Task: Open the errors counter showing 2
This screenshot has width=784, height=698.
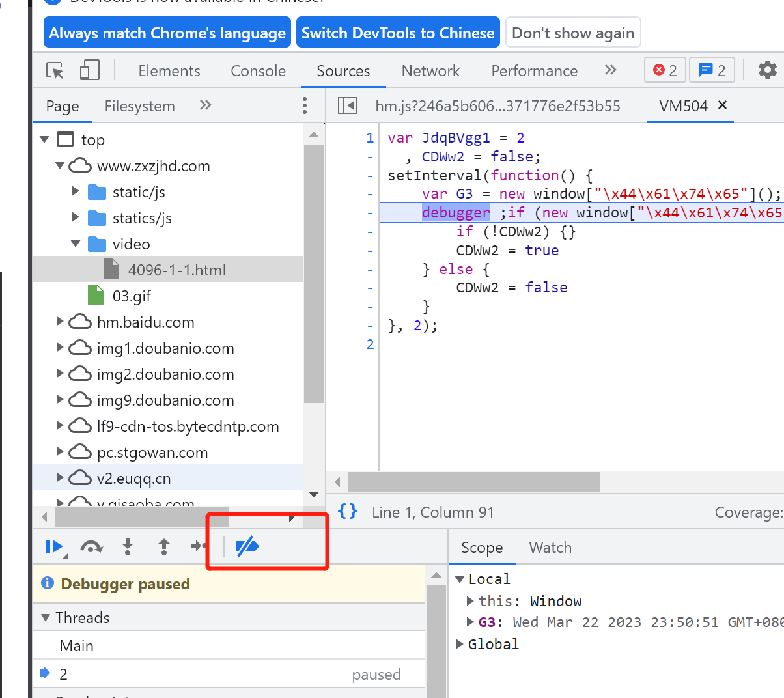Action: pyautogui.click(x=665, y=70)
